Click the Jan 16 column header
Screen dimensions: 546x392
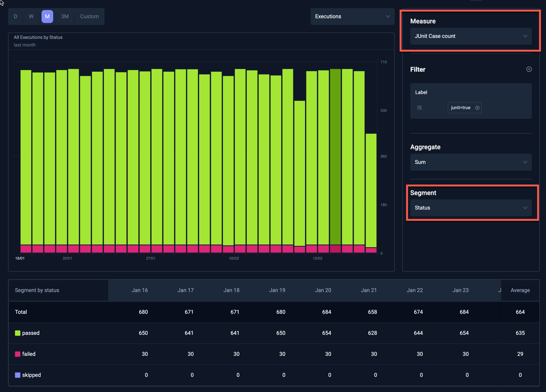[139, 290]
